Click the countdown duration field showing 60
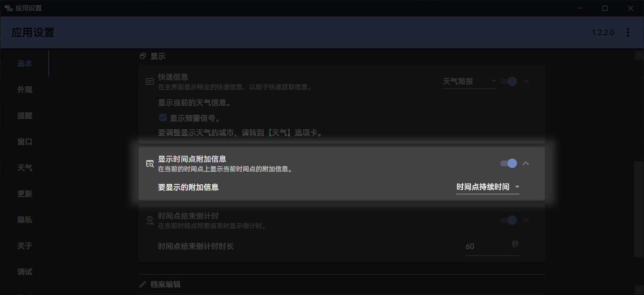 click(x=485, y=246)
